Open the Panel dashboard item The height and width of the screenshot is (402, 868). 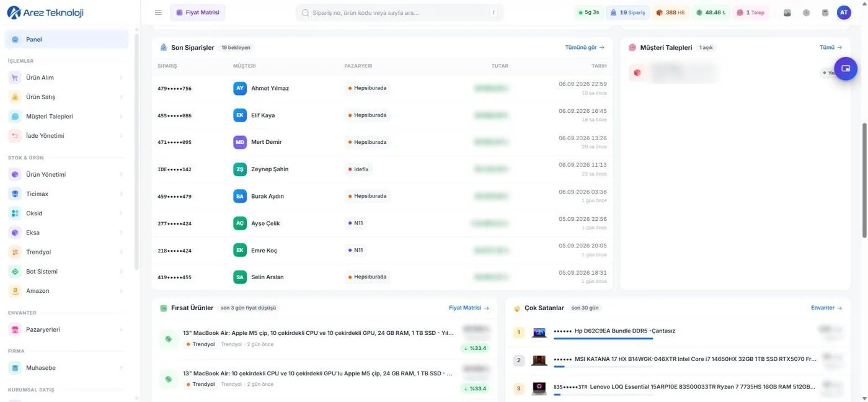tap(66, 39)
